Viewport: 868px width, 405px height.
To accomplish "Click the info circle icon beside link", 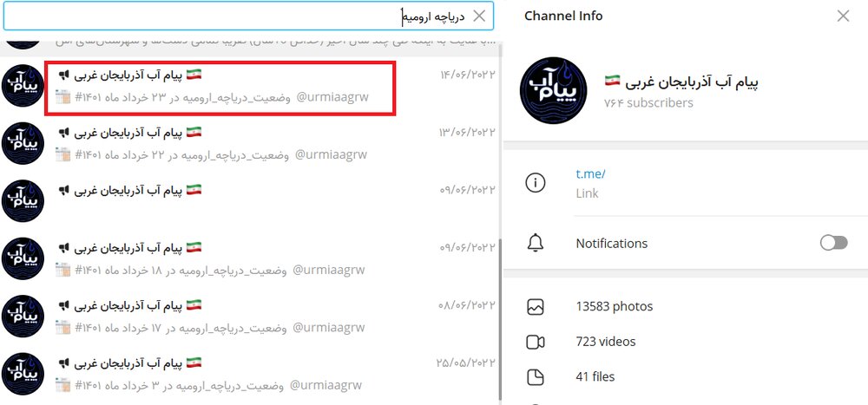I will tap(536, 183).
